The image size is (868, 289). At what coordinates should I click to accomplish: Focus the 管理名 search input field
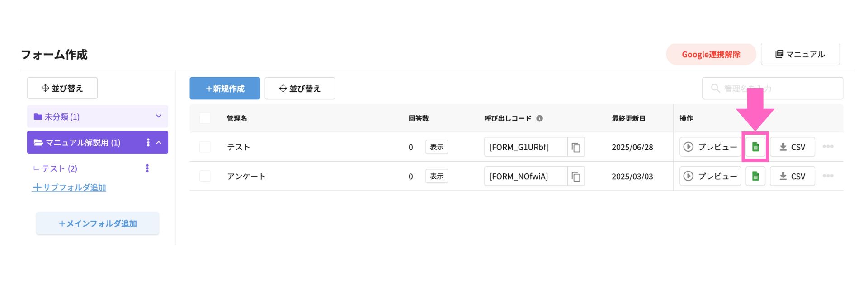tap(772, 89)
